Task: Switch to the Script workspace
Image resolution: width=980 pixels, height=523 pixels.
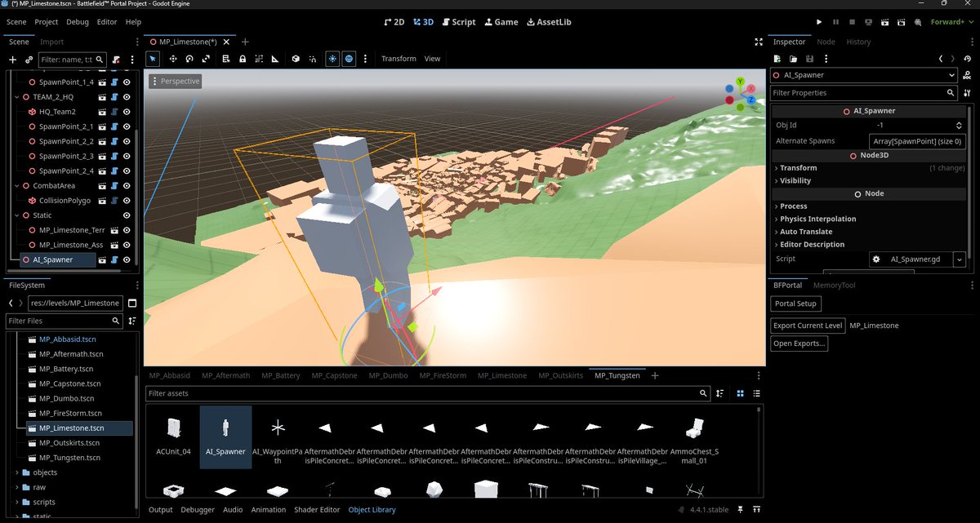Action: 457,22
